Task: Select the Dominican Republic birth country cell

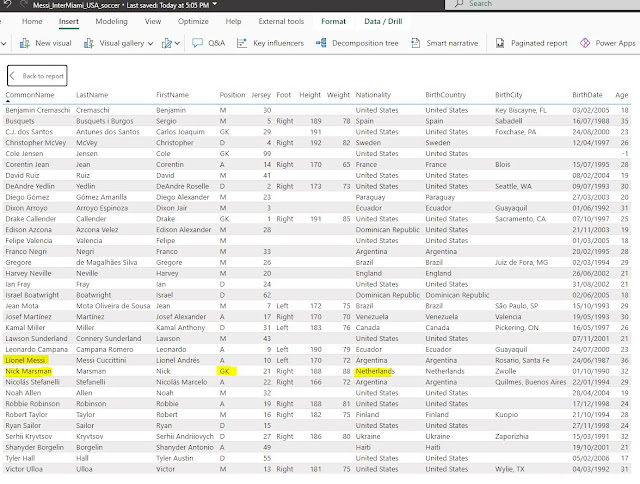Action: click(x=457, y=295)
